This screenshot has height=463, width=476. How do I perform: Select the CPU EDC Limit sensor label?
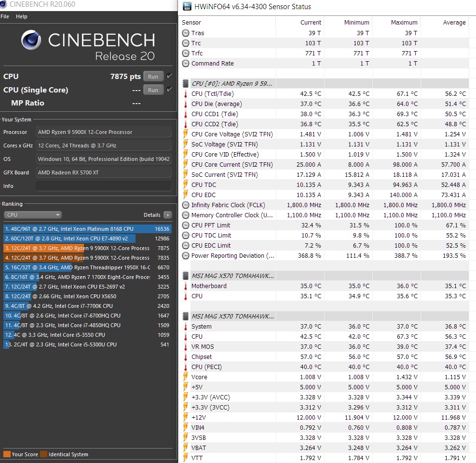click(211, 246)
